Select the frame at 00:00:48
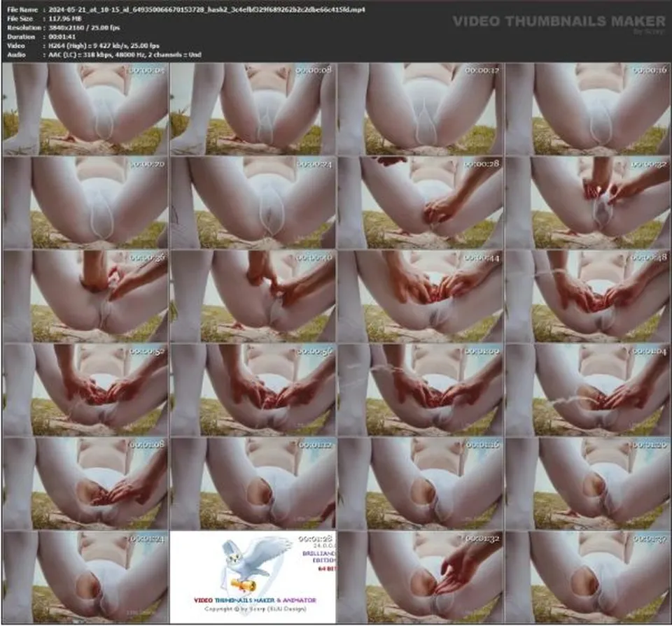The width and height of the screenshot is (672, 626). [587, 297]
